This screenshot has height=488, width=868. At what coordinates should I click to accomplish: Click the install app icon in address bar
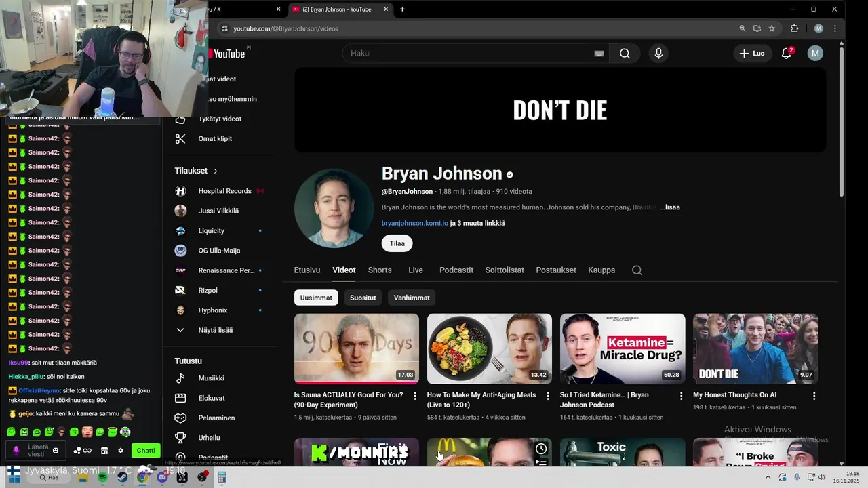pos(757,28)
